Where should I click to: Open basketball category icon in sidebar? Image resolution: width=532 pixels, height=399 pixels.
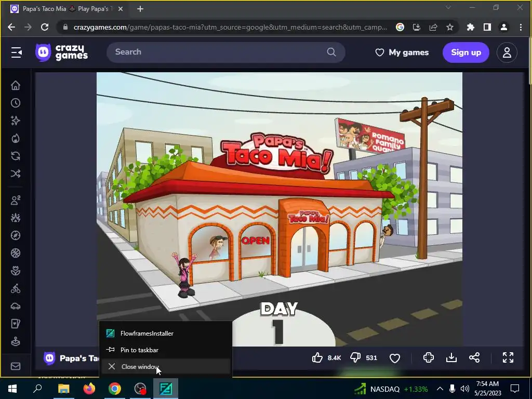click(x=16, y=253)
